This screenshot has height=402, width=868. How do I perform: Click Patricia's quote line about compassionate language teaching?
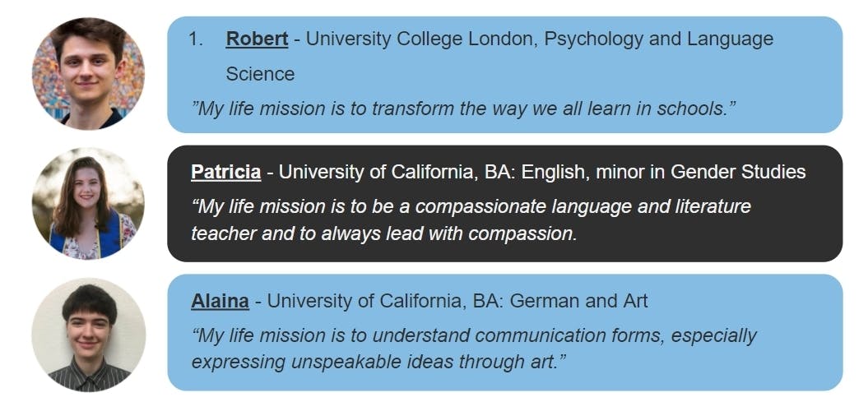[x=471, y=206]
